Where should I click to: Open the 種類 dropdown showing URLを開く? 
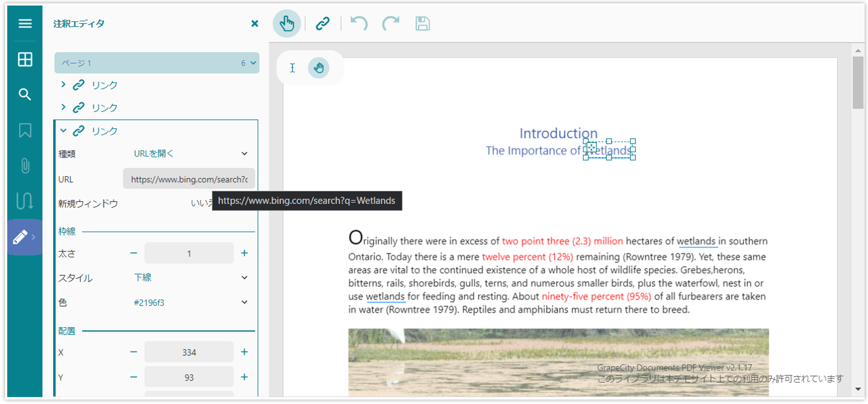tap(190, 153)
